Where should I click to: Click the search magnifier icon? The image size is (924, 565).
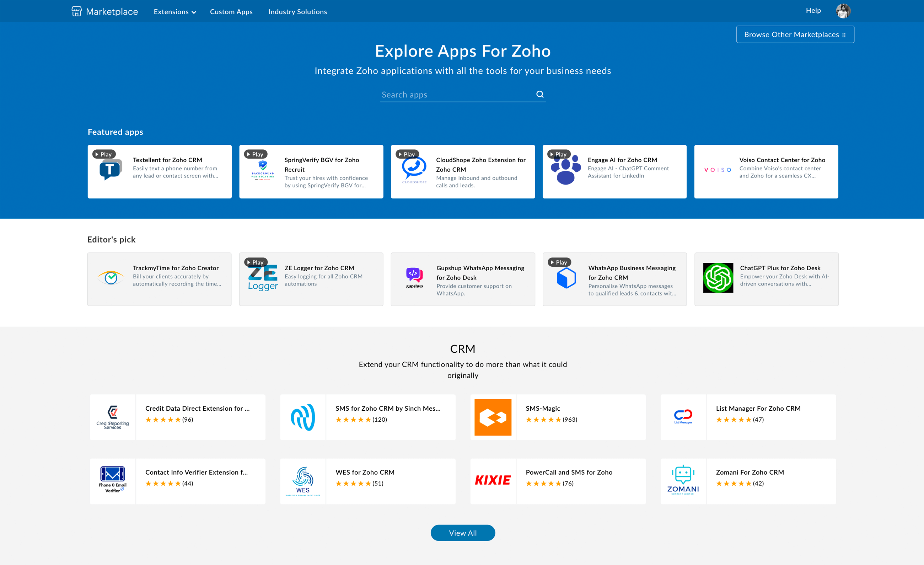point(540,94)
